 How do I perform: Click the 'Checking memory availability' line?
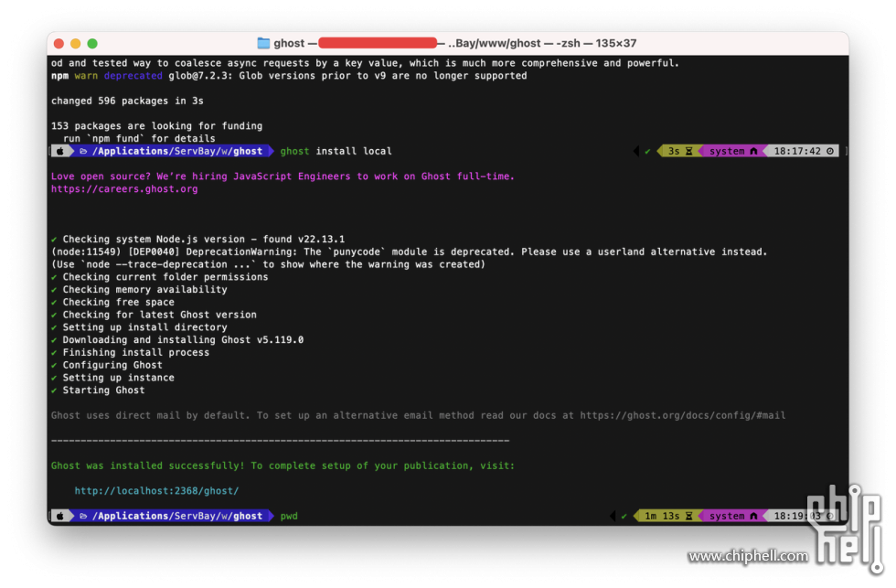pyautogui.click(x=139, y=290)
